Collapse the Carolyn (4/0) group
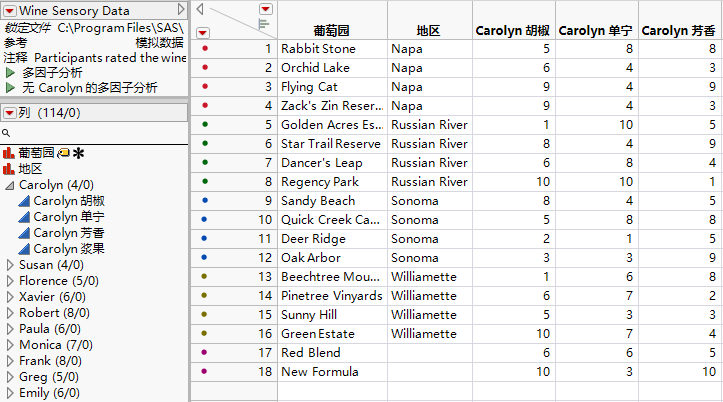This screenshot has height=402, width=723. pyautogui.click(x=10, y=185)
